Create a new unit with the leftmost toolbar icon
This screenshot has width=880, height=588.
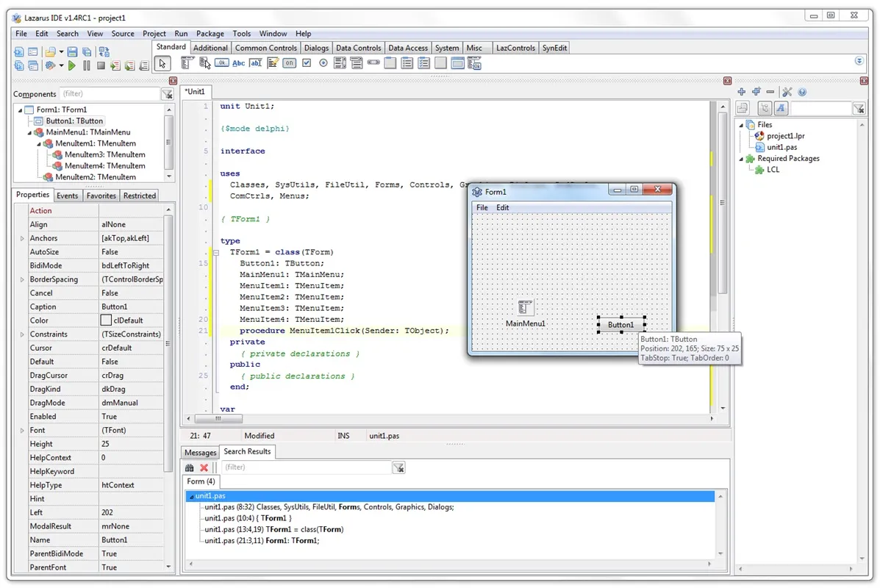pos(18,50)
